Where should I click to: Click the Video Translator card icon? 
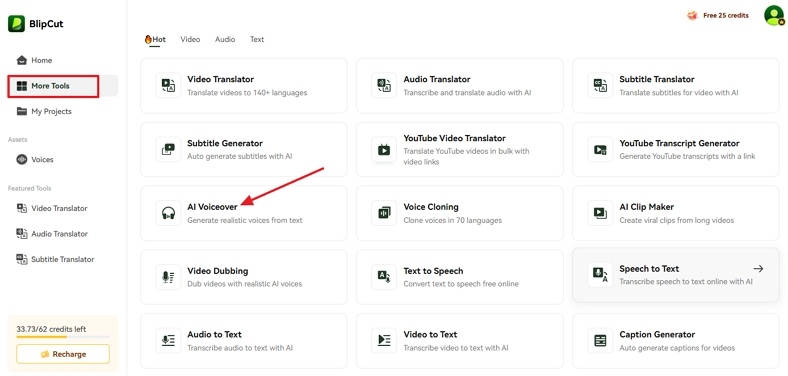[x=168, y=85]
